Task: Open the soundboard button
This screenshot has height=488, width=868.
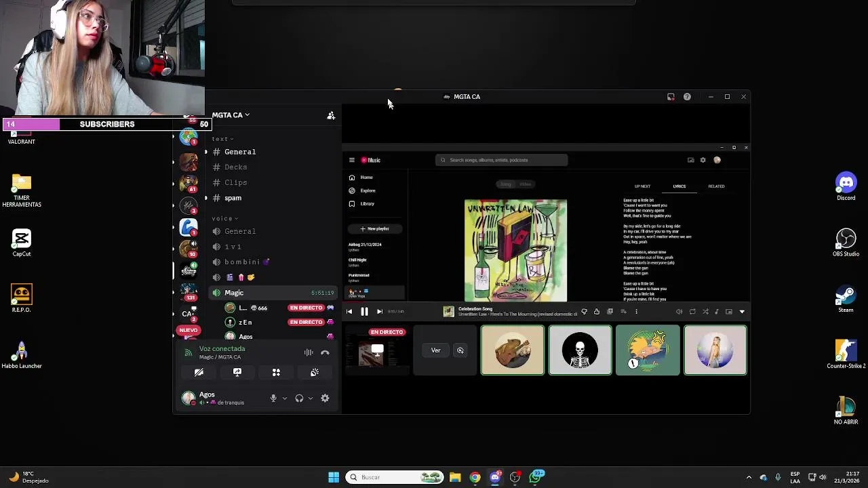Action: (x=315, y=372)
